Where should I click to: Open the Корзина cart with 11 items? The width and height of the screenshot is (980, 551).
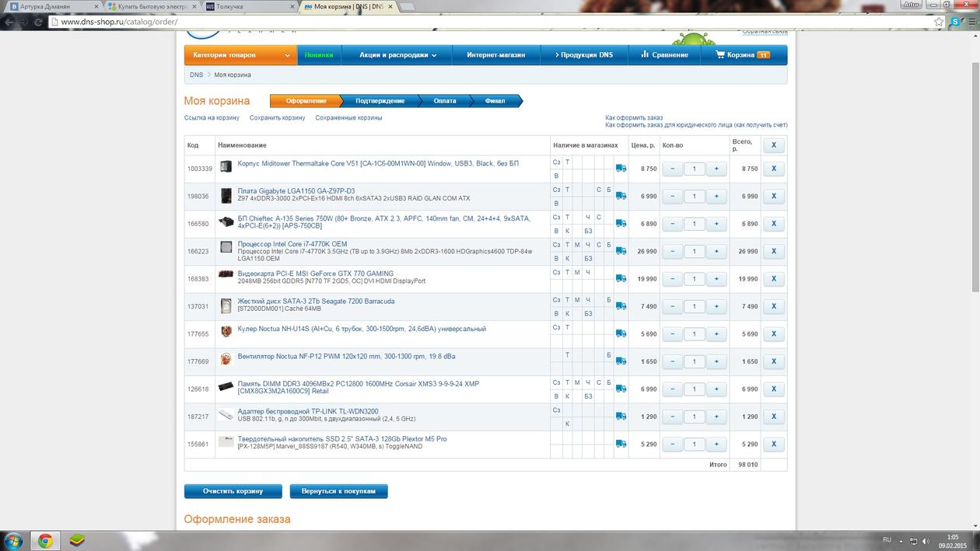click(x=743, y=55)
